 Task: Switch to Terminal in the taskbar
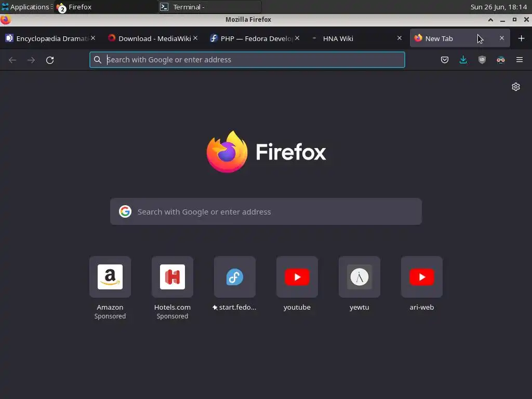[x=210, y=7]
